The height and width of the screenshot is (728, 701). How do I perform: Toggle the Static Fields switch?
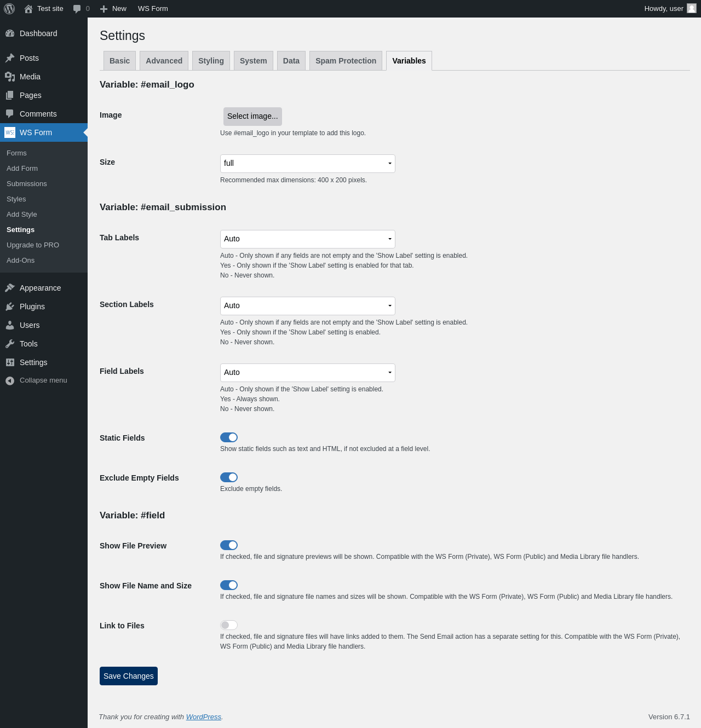229,437
